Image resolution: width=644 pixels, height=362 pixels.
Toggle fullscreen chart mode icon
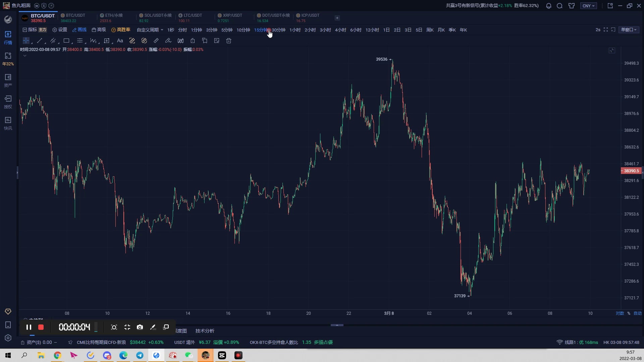[606, 30]
